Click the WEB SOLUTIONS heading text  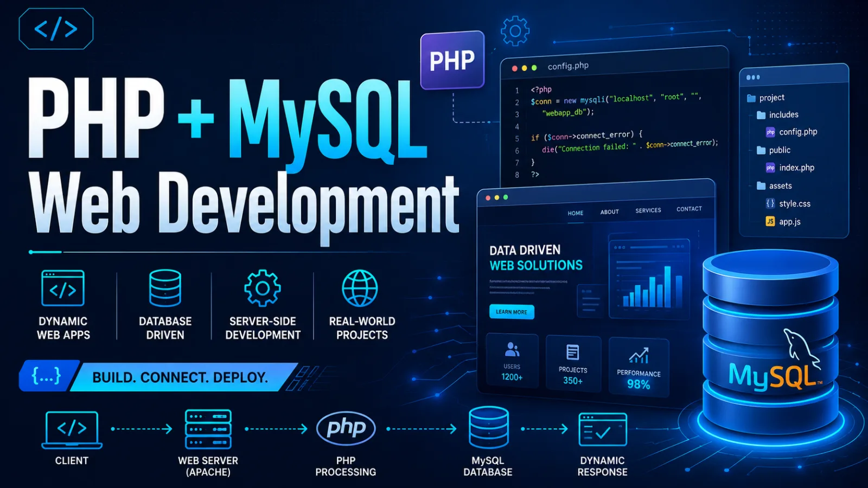pos(536,266)
